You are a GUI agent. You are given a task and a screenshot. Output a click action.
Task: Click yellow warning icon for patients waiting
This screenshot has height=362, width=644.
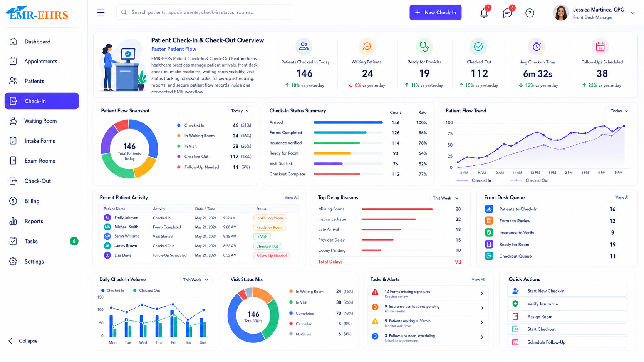coord(375,321)
